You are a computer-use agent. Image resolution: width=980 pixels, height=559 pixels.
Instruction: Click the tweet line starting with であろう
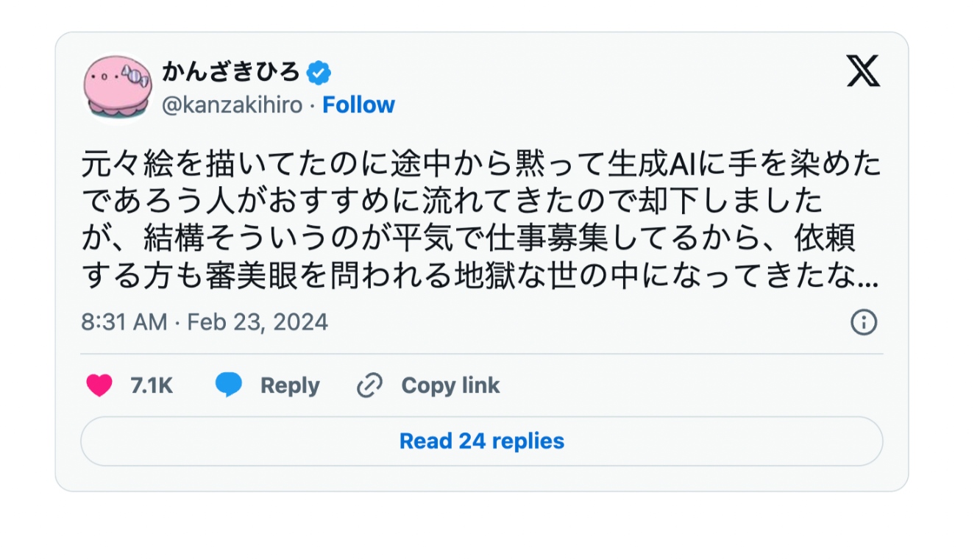pyautogui.click(x=452, y=201)
